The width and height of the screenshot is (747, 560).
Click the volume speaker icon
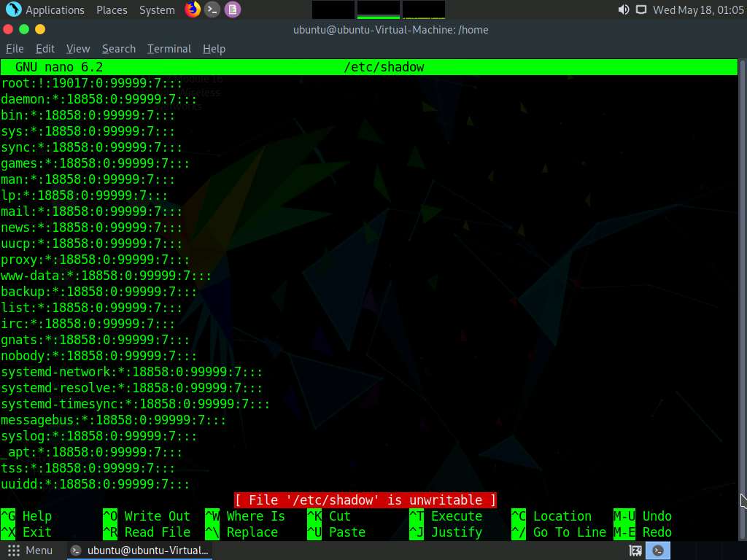click(623, 9)
